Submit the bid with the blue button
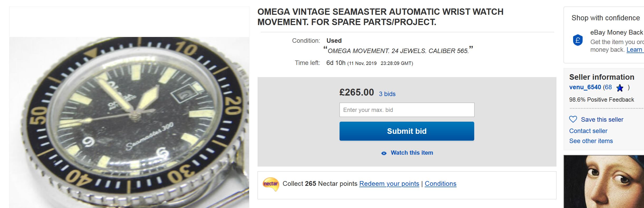Viewport: 644px width, 208px height. pos(406,131)
